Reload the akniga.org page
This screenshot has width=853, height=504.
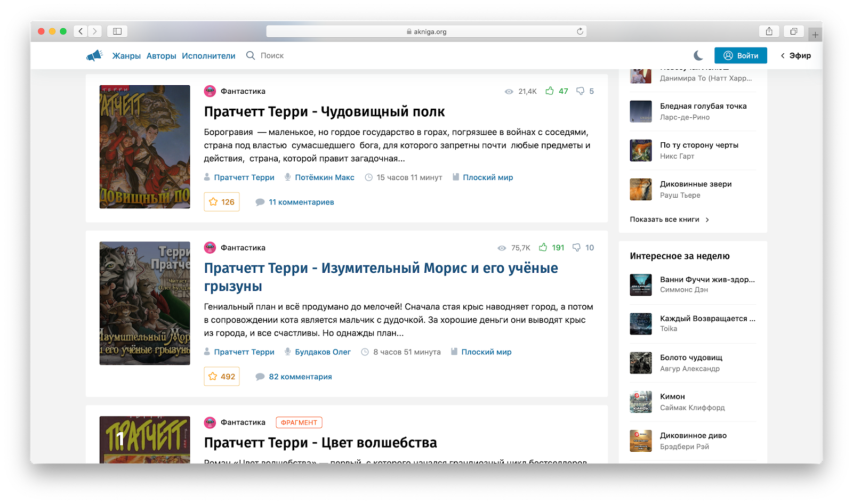pos(580,31)
